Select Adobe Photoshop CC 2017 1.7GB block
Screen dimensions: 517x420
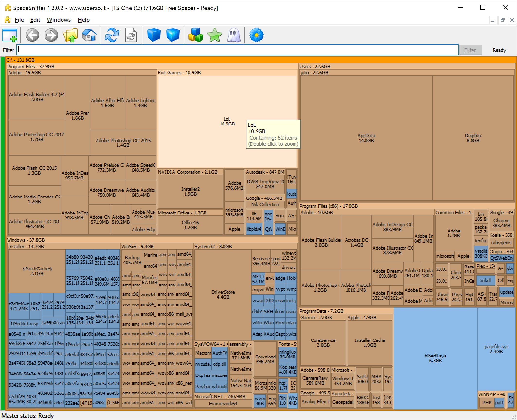(37, 137)
